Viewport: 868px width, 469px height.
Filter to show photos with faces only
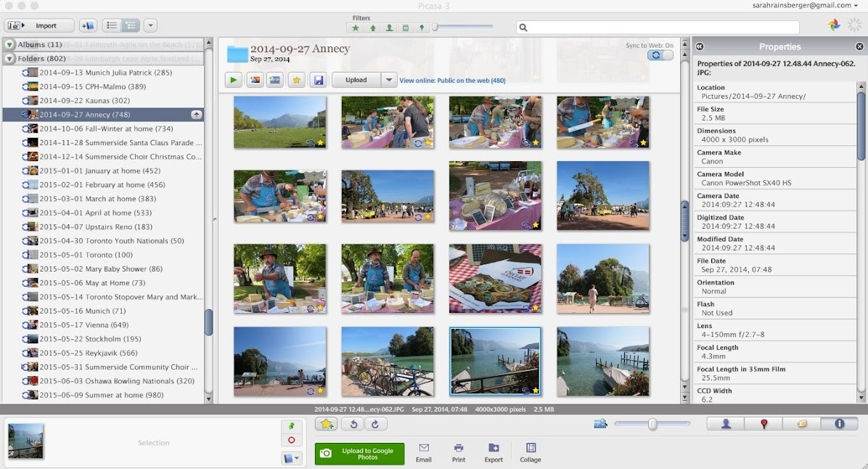[389, 28]
